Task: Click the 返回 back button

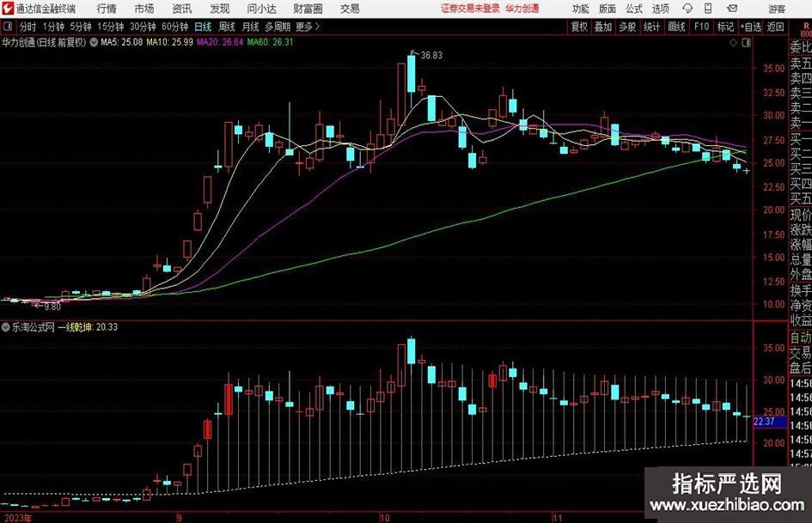Action: (x=775, y=27)
